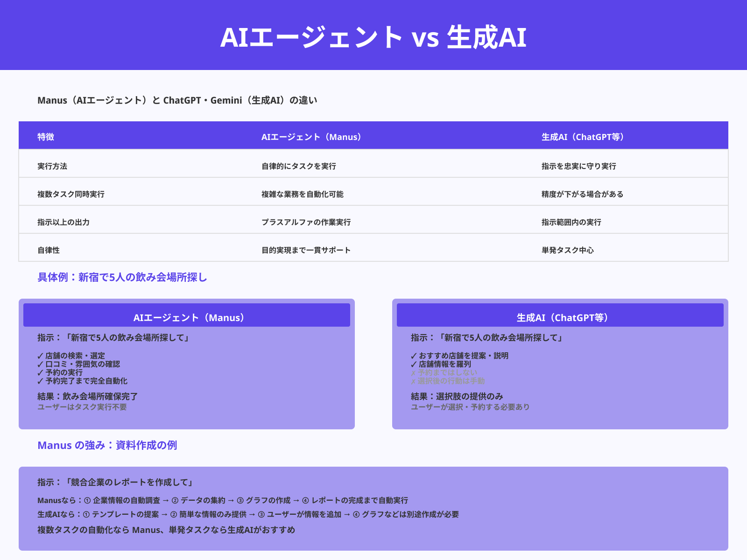This screenshot has height=560, width=747.
Task: Click the checkmark beside 店舗の検索・選定
Action: [x=40, y=355]
